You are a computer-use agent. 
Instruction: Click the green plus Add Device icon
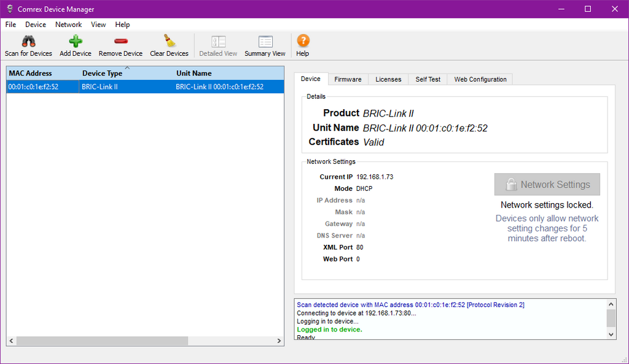click(x=76, y=41)
